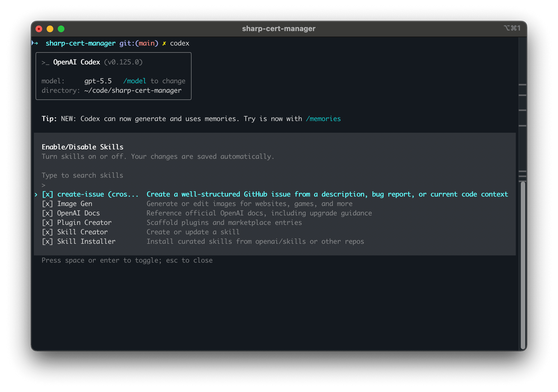Maximize the window with green button
Viewport: 558px width, 392px height.
61,29
